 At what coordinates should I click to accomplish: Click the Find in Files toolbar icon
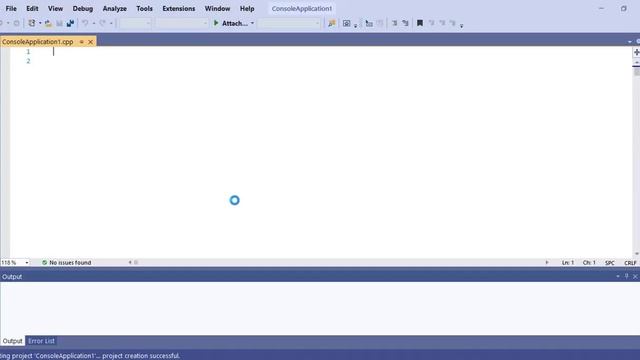point(332,23)
